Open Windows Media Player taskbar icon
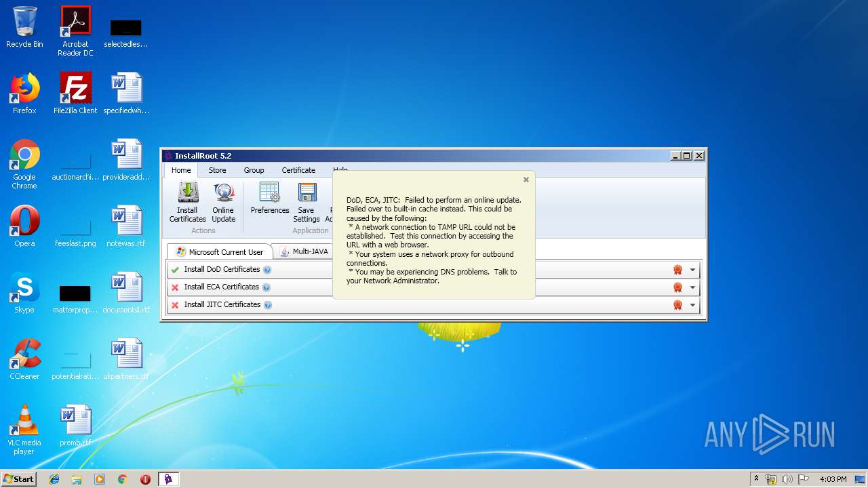The image size is (868, 488). [100, 479]
